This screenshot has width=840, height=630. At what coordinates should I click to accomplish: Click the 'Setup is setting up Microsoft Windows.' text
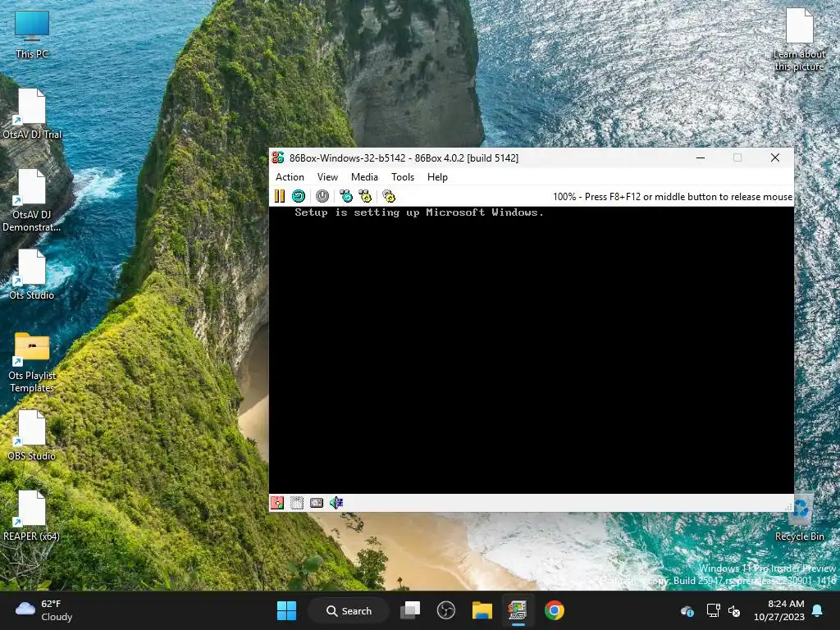pyautogui.click(x=419, y=212)
